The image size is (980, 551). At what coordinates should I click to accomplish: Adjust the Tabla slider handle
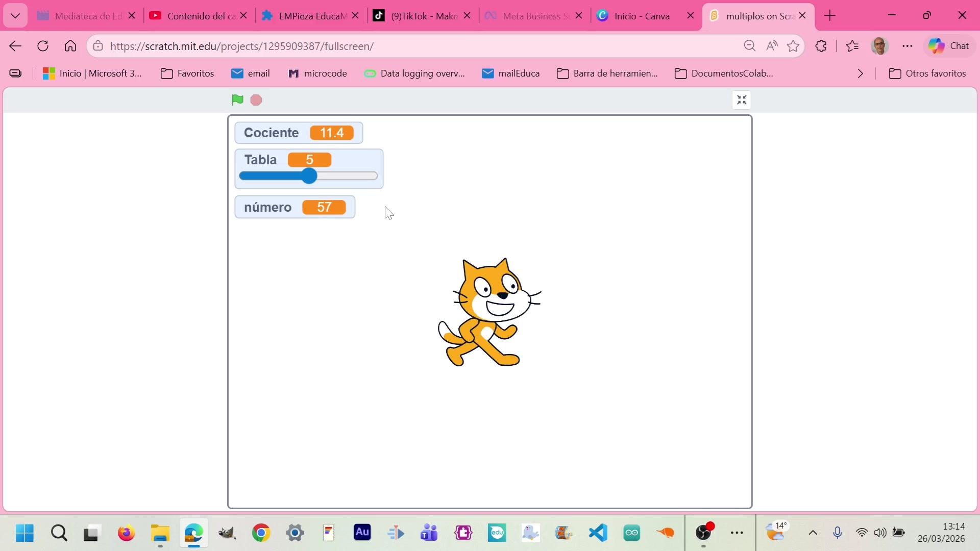point(309,176)
